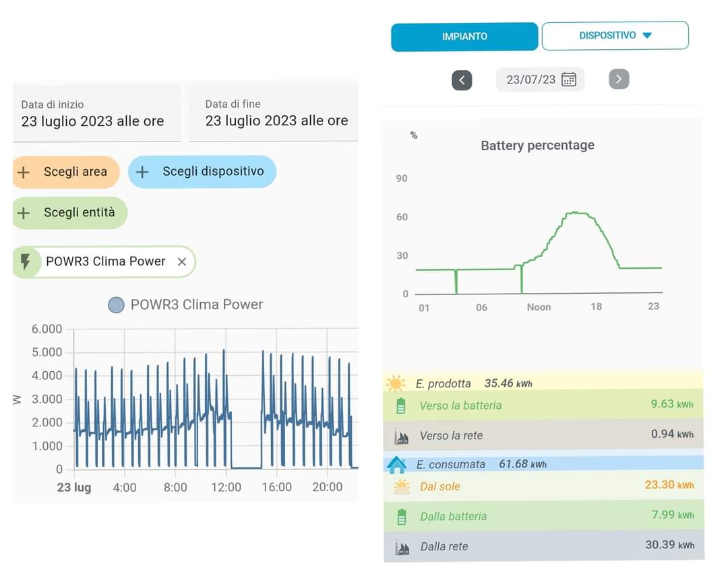Click grid icon beside Verso la rete

pos(401,437)
